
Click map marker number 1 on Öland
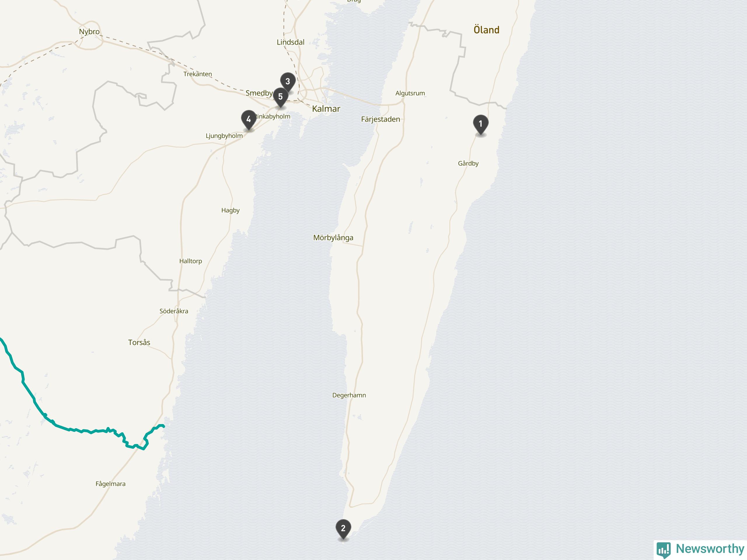[481, 125]
